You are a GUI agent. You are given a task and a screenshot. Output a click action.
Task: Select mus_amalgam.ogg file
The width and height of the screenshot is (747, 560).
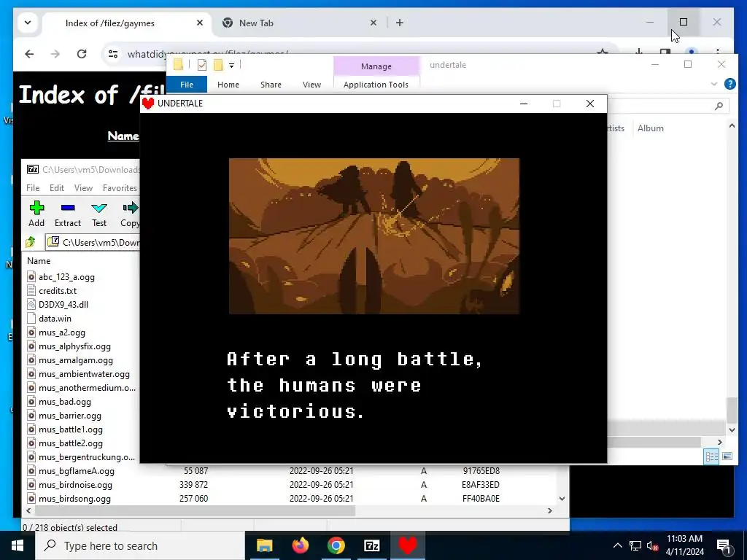(x=75, y=360)
